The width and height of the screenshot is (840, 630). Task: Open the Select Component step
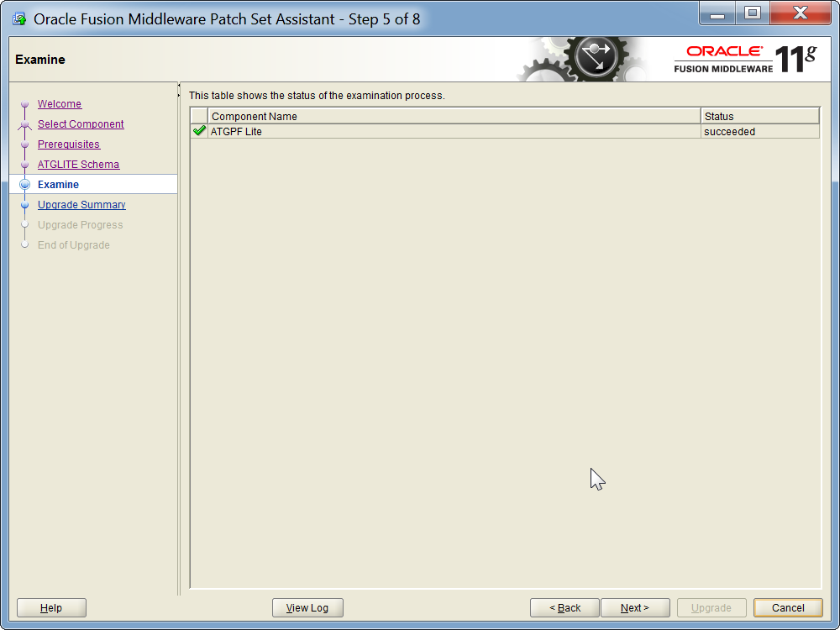point(81,123)
